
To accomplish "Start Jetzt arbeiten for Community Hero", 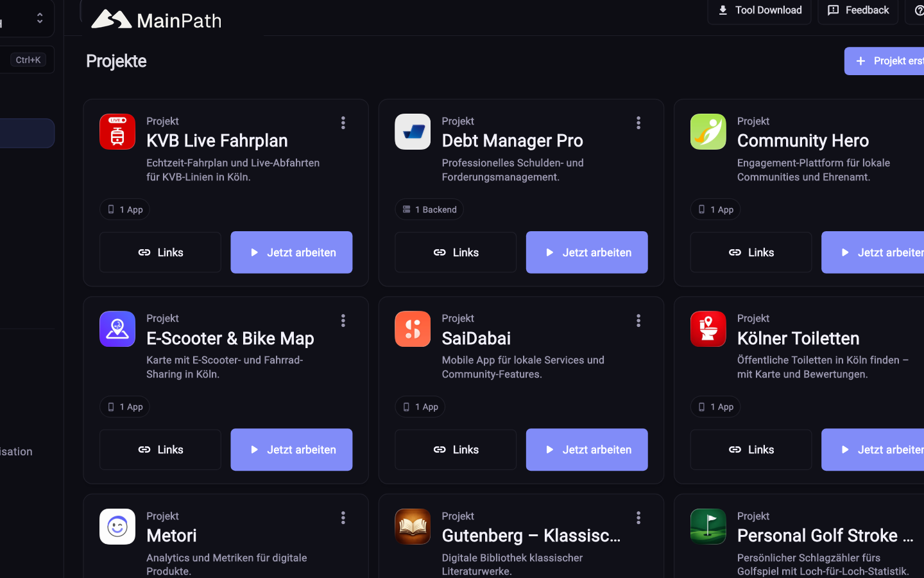I will point(873,252).
